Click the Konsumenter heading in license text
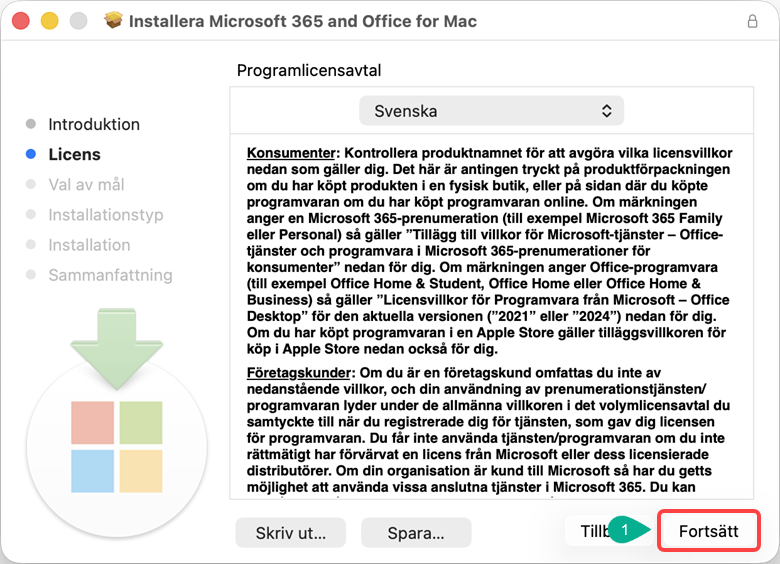The image size is (780, 564). pyautogui.click(x=291, y=153)
